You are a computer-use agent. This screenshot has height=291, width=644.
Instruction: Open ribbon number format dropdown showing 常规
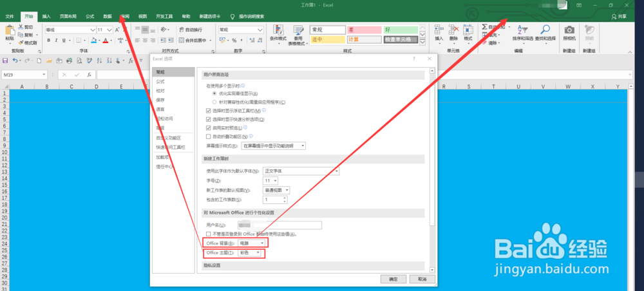tap(260, 30)
